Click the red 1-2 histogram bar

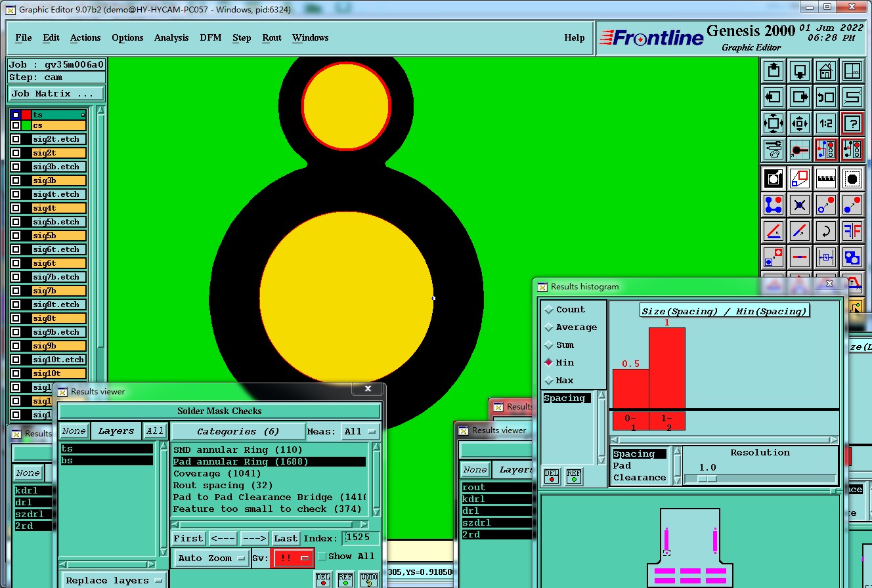[x=667, y=368]
